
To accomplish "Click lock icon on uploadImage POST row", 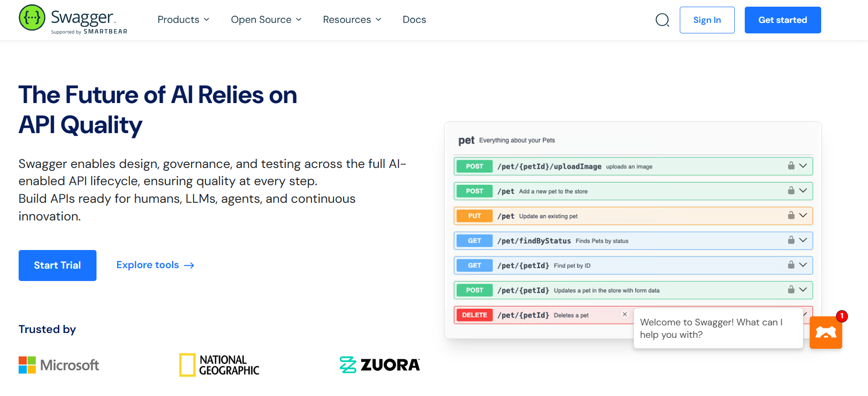I will pos(791,166).
